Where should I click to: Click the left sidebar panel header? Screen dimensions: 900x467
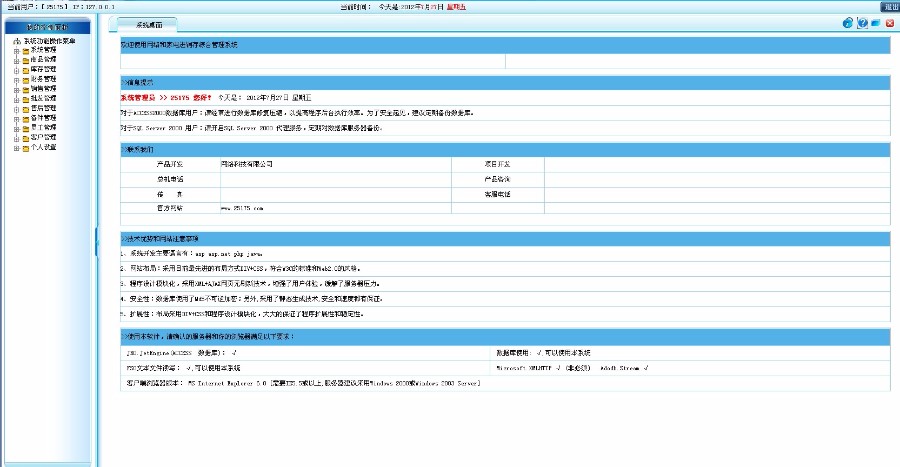[47, 27]
